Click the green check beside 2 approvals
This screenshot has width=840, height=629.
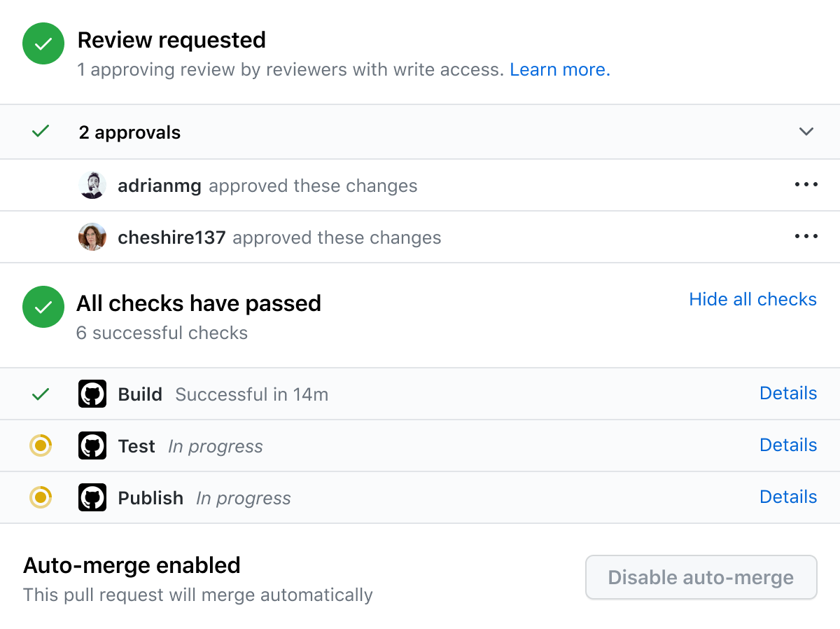[41, 131]
